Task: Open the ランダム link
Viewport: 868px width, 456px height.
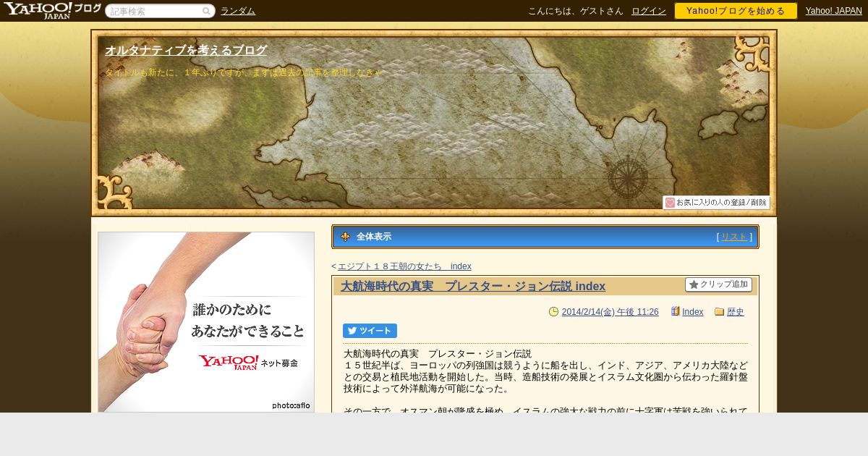Action: pos(238,11)
